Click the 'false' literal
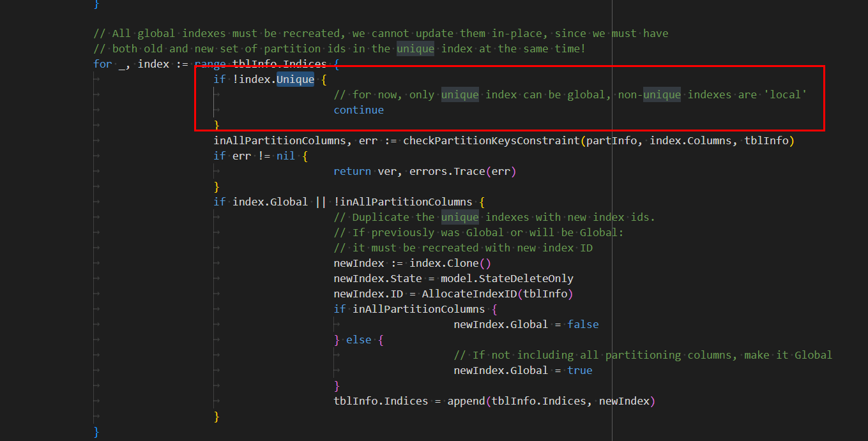This screenshot has width=868, height=441. coord(583,324)
